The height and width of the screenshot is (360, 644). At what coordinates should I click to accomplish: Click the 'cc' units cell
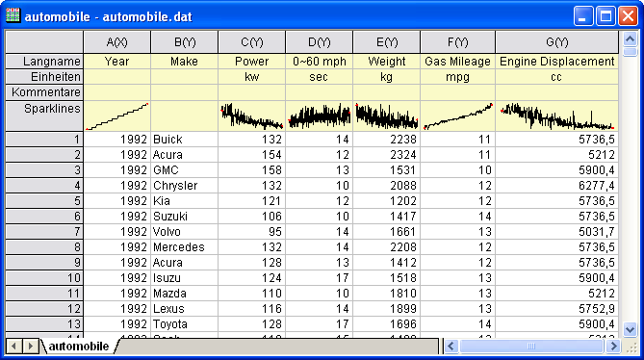click(x=557, y=77)
